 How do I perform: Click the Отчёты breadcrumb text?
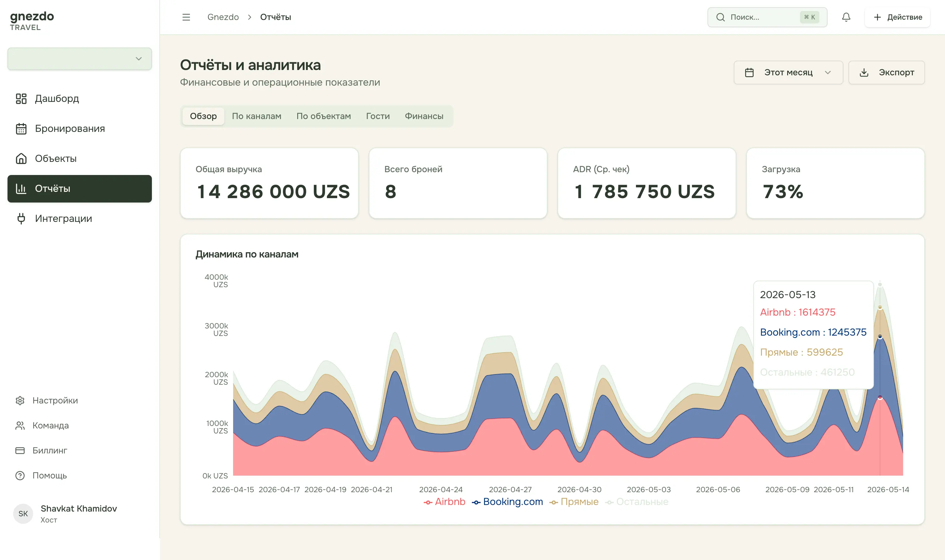coord(275,17)
